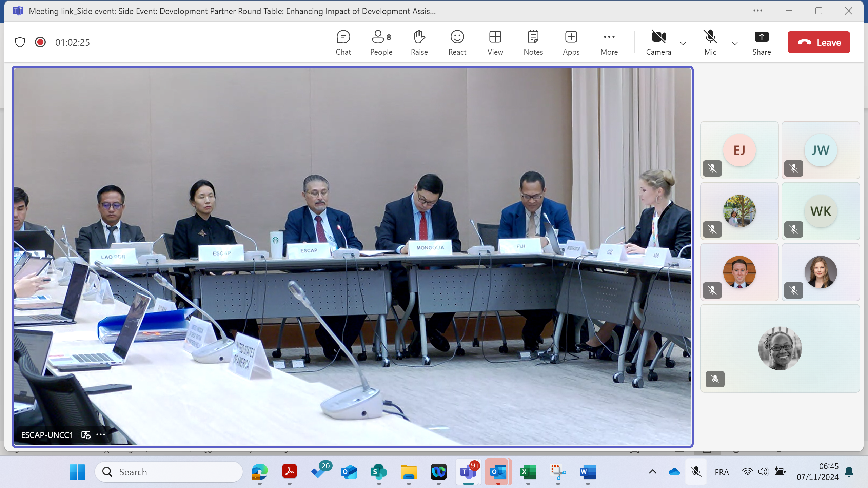Open Adobe Acrobat from taskbar
This screenshot has width=868, height=488.
pyautogui.click(x=289, y=472)
